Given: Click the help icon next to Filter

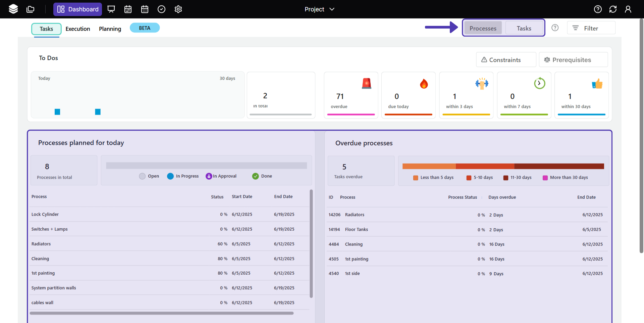Looking at the screenshot, I should click(x=555, y=28).
